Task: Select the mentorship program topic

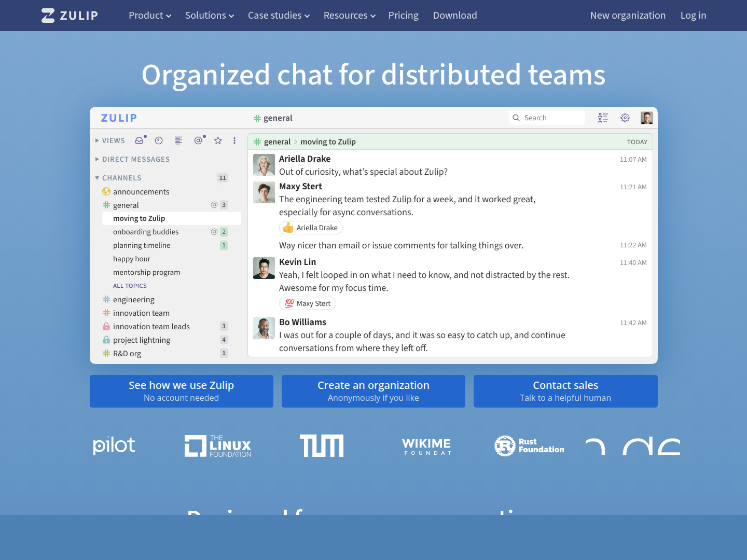Action: click(x=147, y=272)
